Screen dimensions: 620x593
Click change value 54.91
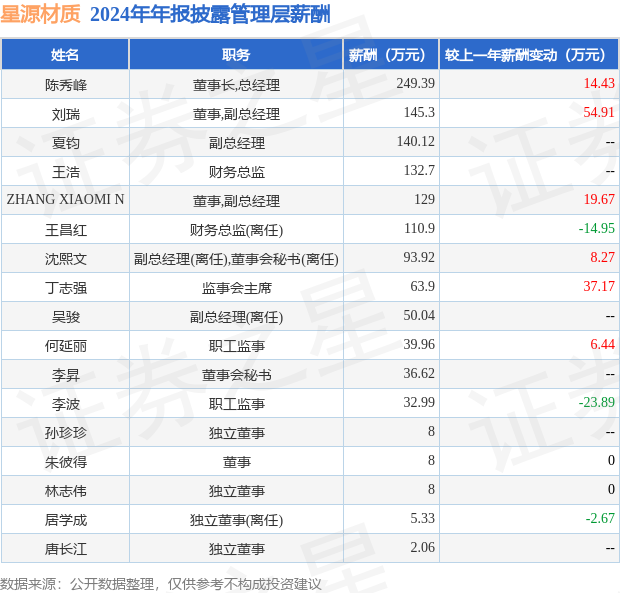click(x=599, y=112)
